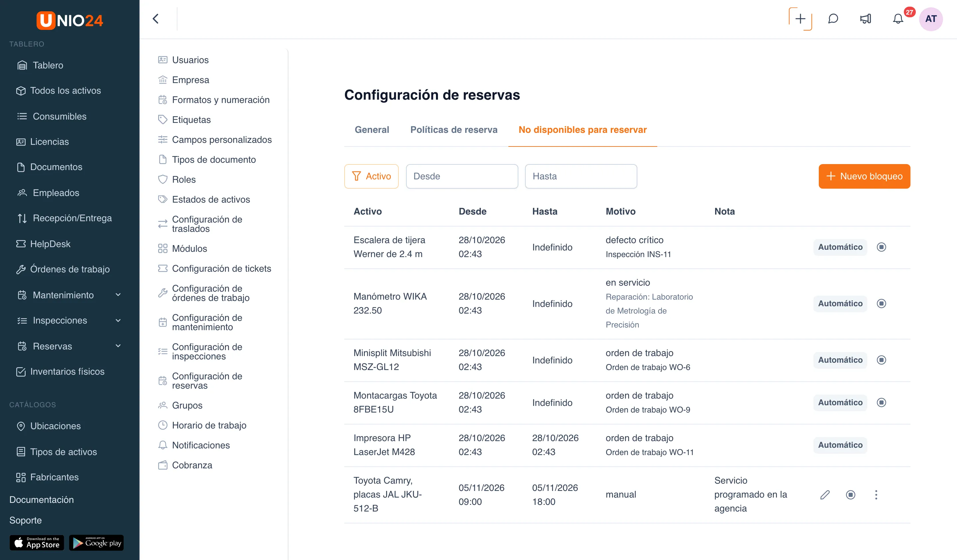The width and height of the screenshot is (957, 560).
Task: Open the Documentación link
Action: (42, 500)
